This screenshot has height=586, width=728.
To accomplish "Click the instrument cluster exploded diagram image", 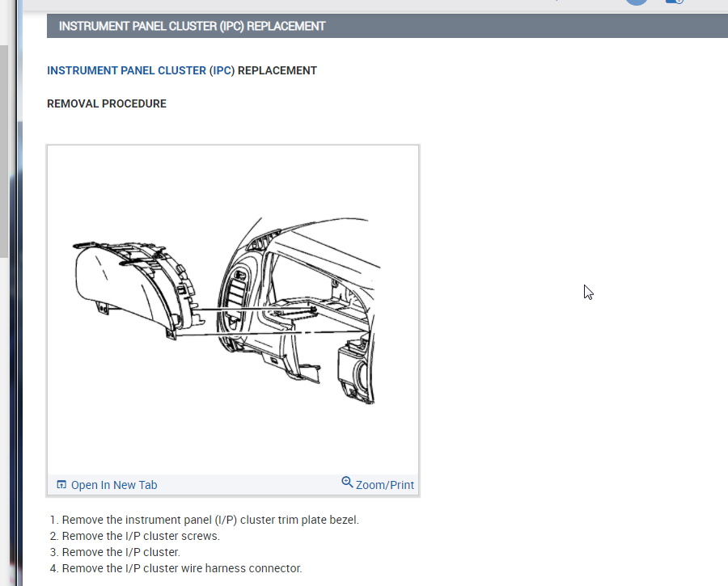I will click(x=233, y=310).
